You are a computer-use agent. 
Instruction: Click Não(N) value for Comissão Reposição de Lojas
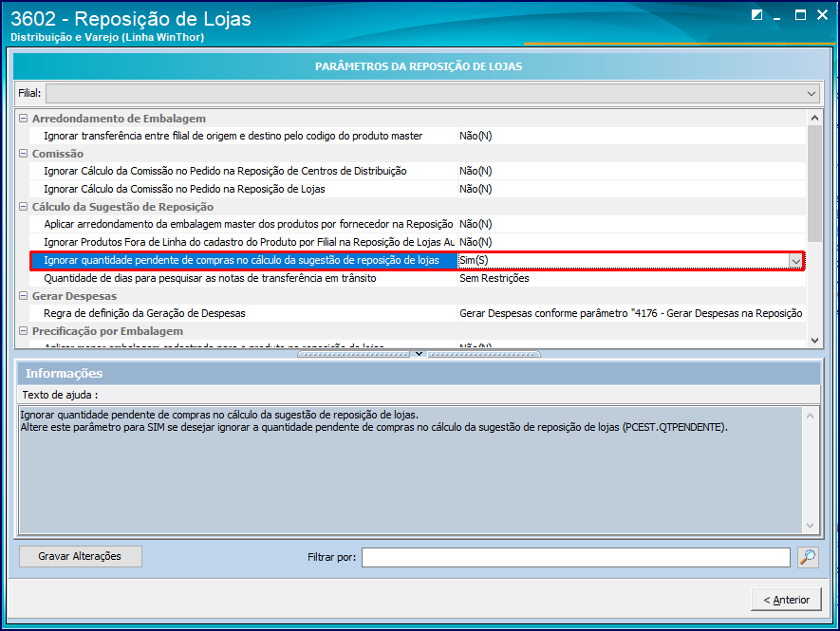(476, 189)
